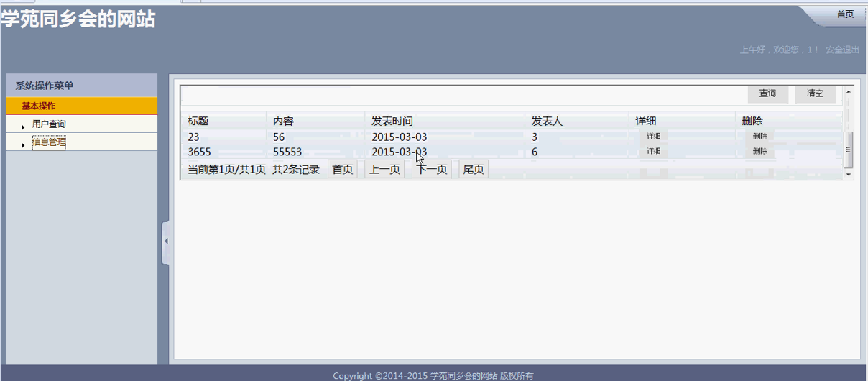Click the 发表时间 column header

point(392,121)
